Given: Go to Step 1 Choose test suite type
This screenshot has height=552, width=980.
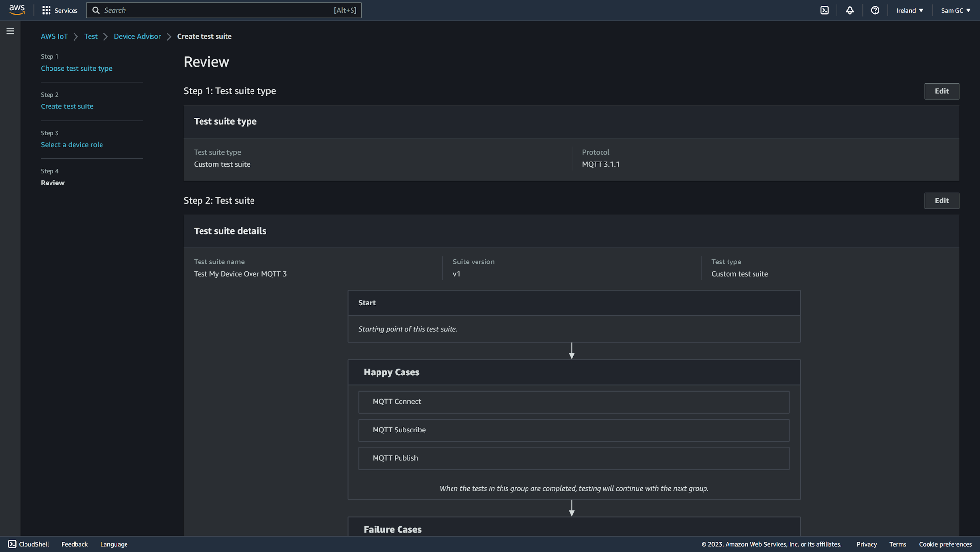Looking at the screenshot, I should [x=76, y=68].
